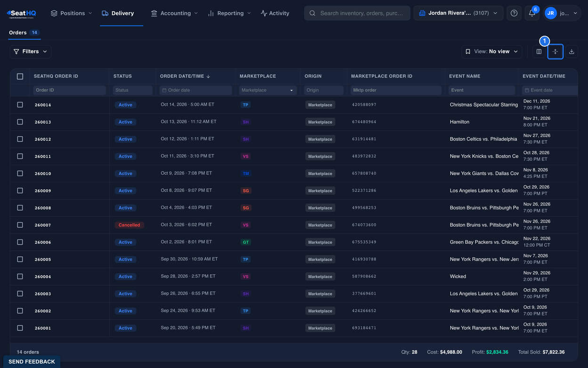Expand the Reporting menu
This screenshot has height=368, width=588.
[229, 13]
